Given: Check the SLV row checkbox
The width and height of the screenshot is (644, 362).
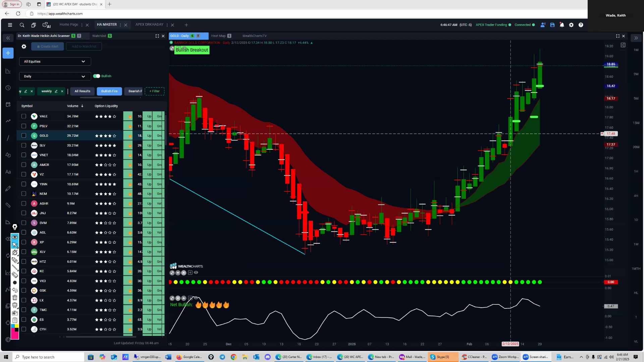Looking at the screenshot, I should (24, 145).
